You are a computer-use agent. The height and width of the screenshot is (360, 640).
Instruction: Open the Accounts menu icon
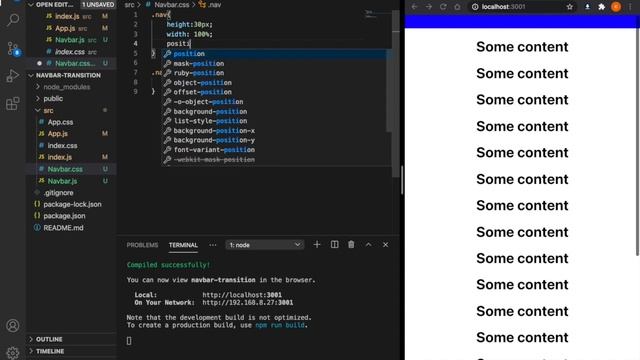tap(13, 326)
